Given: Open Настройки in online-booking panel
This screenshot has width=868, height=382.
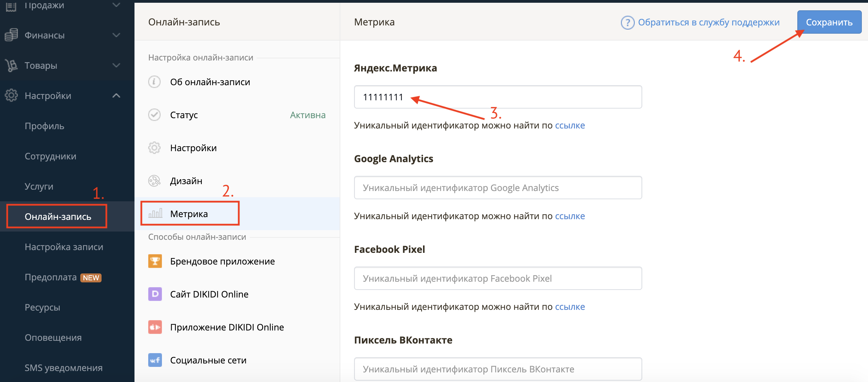Looking at the screenshot, I should pyautogui.click(x=193, y=148).
